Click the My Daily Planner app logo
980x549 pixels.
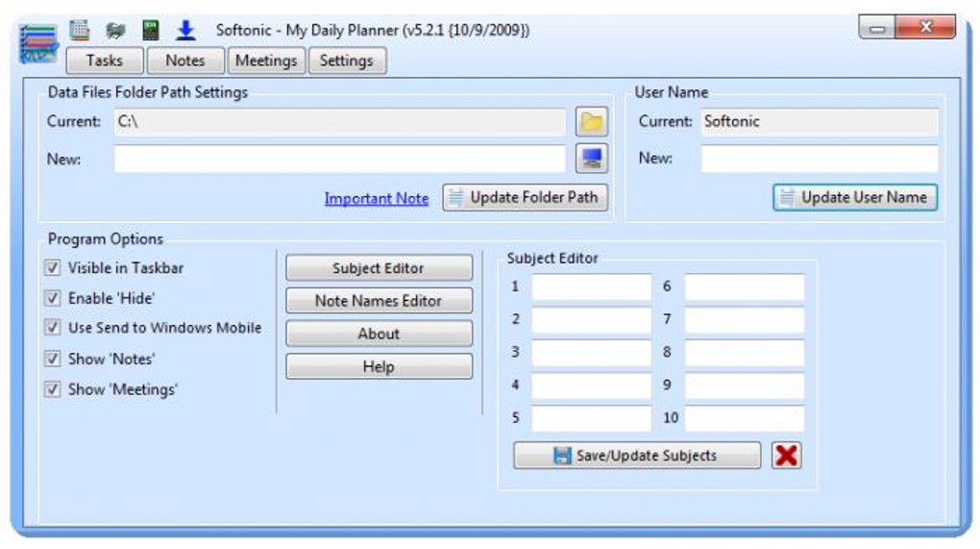[x=37, y=43]
